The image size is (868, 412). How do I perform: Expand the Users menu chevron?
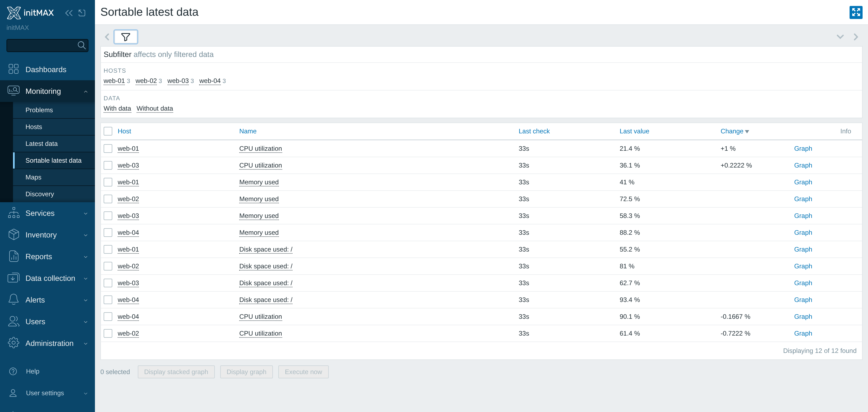tap(86, 322)
